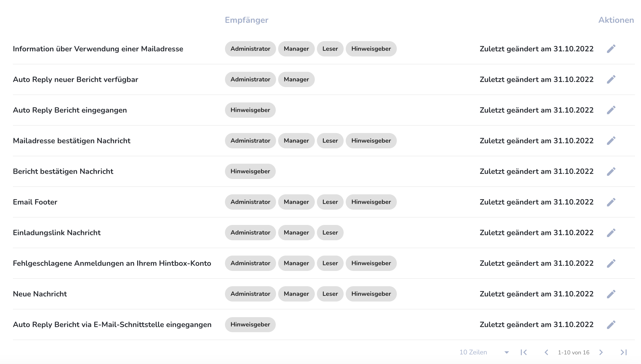The width and height of the screenshot is (641, 364).
Task: Select Auto Reply Bericht via E-Mail-Schnittstelle eingegangen title
Action: (112, 324)
